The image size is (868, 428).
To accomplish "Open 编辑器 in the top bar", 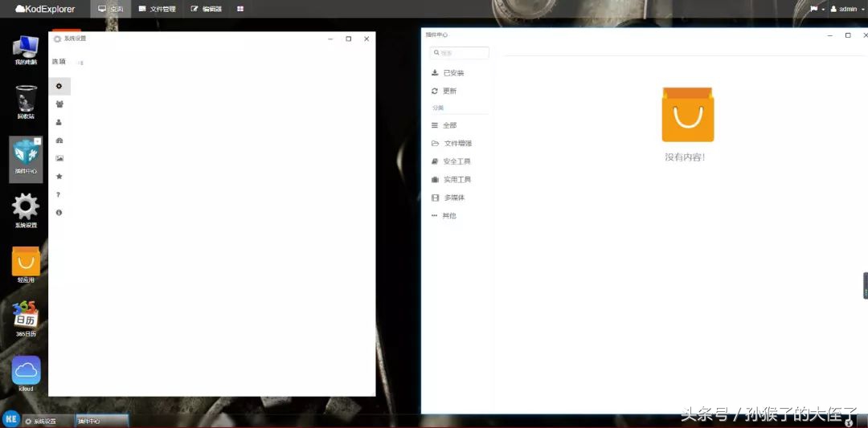I will [207, 9].
